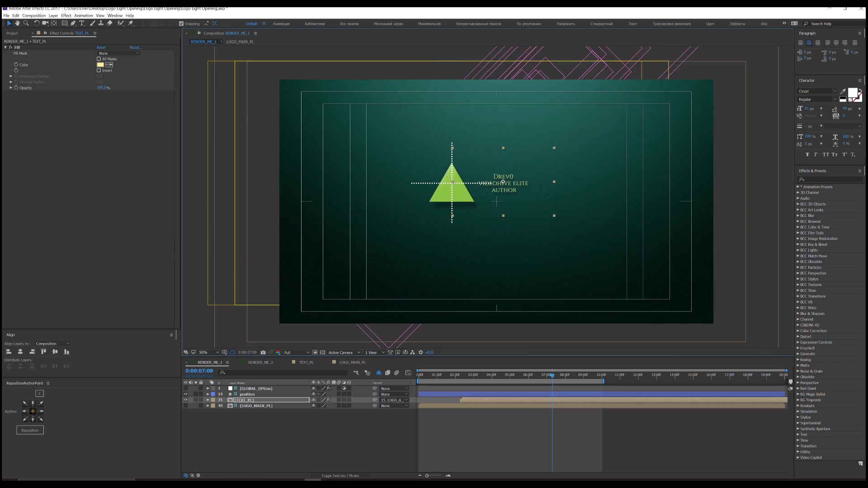Screen dimensions: 868x488
Task: Click the Reposition button
Action: (30, 430)
